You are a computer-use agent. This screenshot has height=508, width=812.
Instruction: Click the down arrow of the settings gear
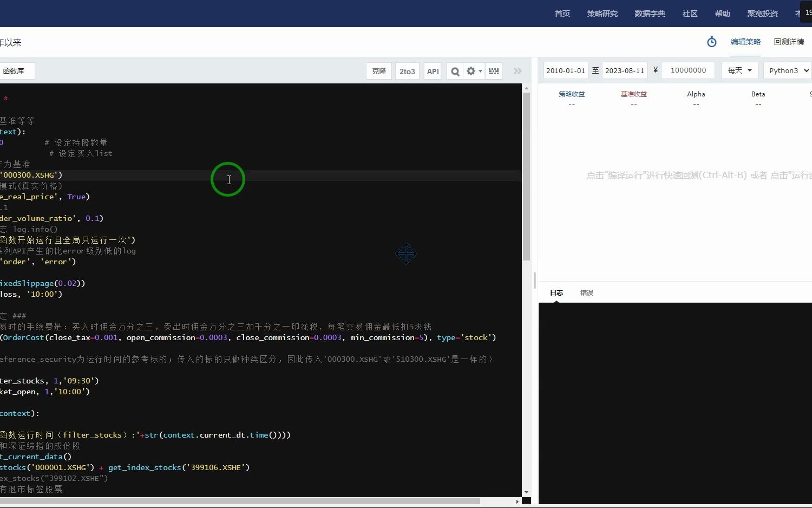pos(480,71)
